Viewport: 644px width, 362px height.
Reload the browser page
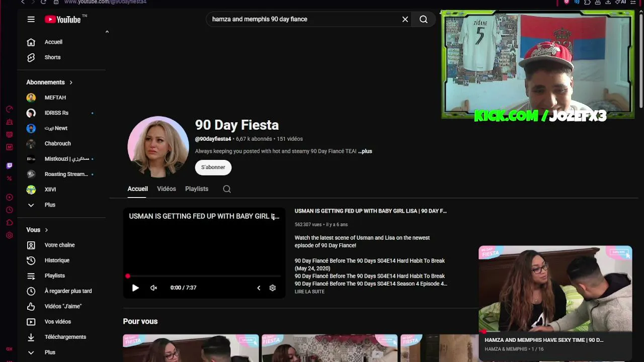pos(43,2)
